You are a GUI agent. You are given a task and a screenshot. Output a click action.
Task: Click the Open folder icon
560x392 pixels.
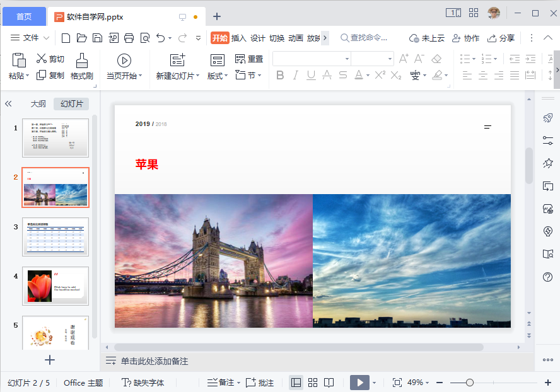(x=82, y=38)
